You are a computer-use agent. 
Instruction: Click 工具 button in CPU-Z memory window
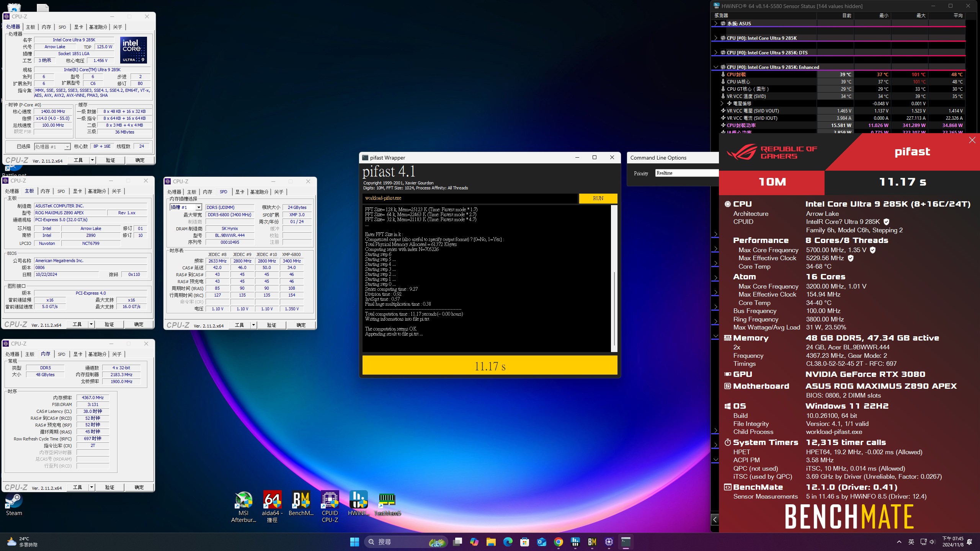[78, 487]
